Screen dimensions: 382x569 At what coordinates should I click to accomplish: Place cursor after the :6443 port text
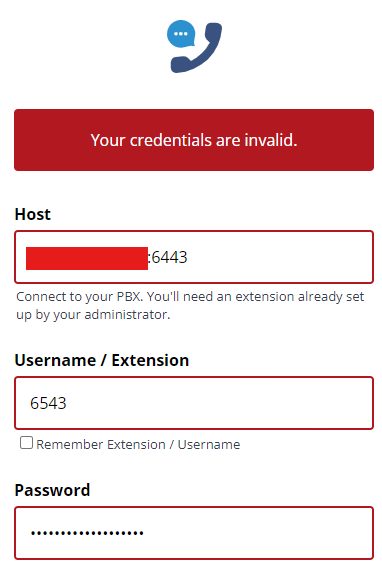188,257
